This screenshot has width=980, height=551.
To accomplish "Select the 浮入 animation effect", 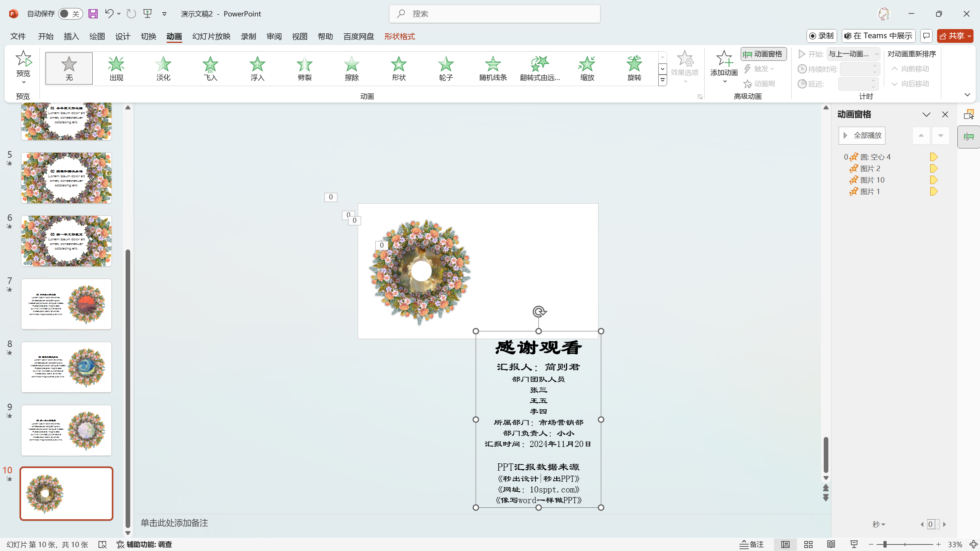I will 257,68.
